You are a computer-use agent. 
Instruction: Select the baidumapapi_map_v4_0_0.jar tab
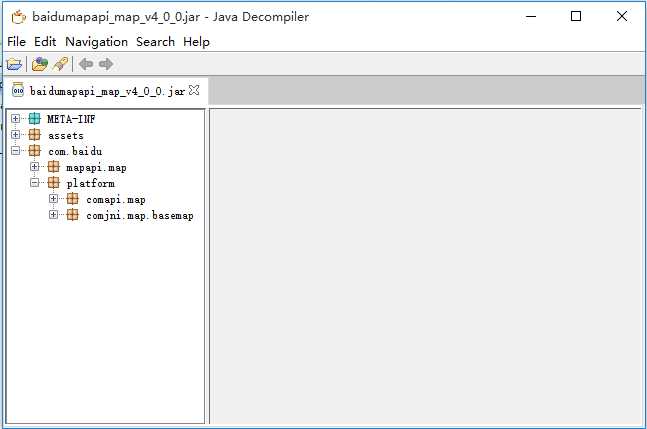coord(106,91)
